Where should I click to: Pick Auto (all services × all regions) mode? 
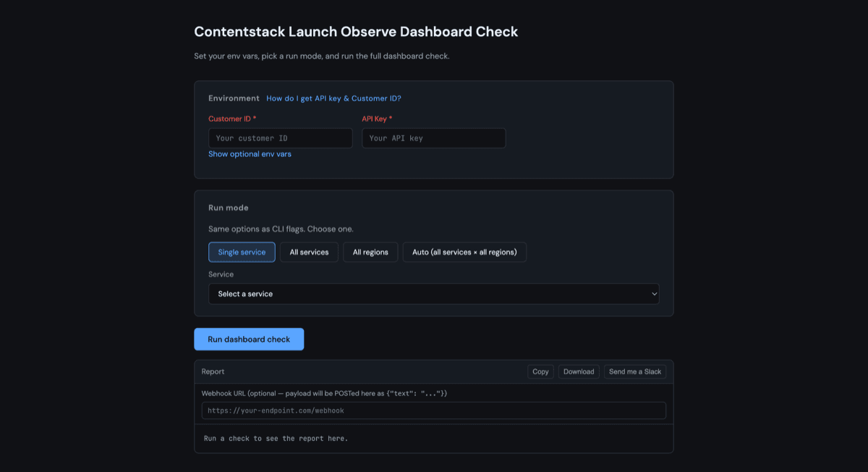coord(464,252)
